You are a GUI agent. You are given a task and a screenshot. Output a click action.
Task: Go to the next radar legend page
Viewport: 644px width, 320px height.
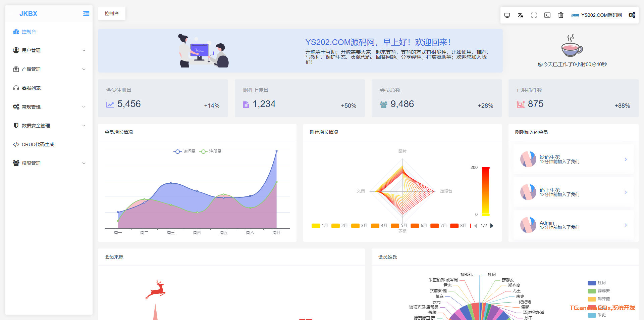[x=492, y=226]
